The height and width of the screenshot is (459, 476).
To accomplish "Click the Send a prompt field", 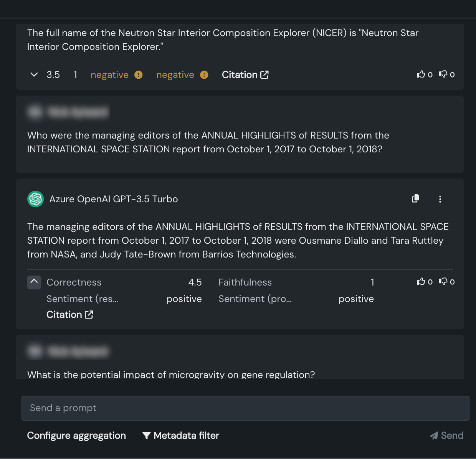I will click(245, 408).
